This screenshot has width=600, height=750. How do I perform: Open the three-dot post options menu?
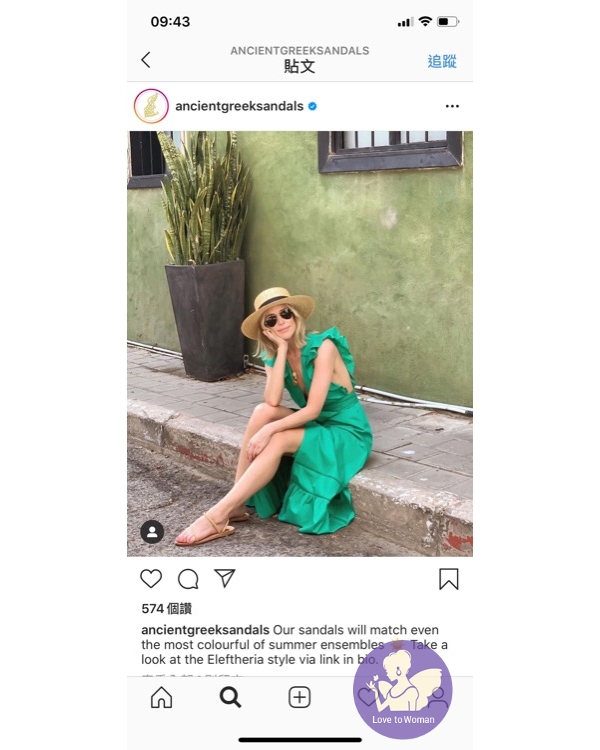(x=452, y=106)
